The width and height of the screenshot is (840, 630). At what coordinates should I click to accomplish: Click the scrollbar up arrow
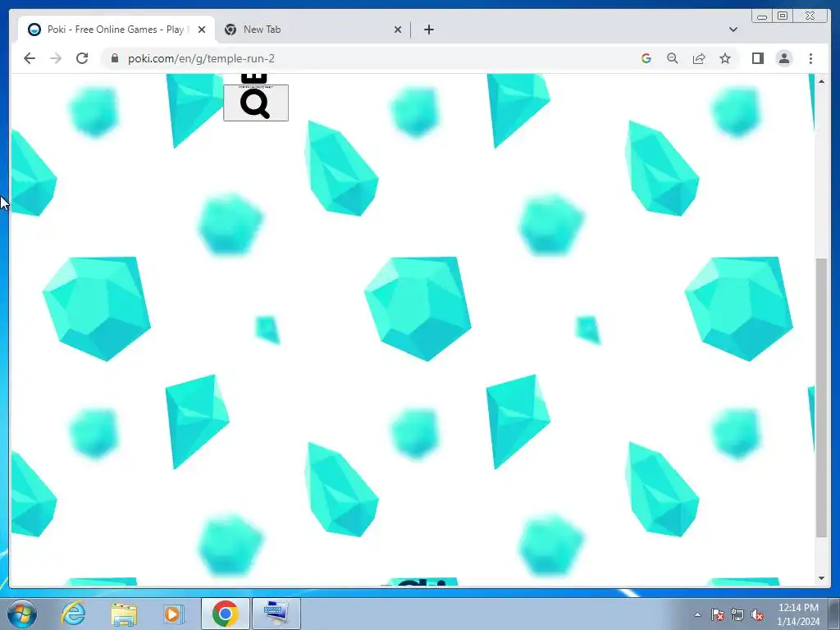[821, 81]
